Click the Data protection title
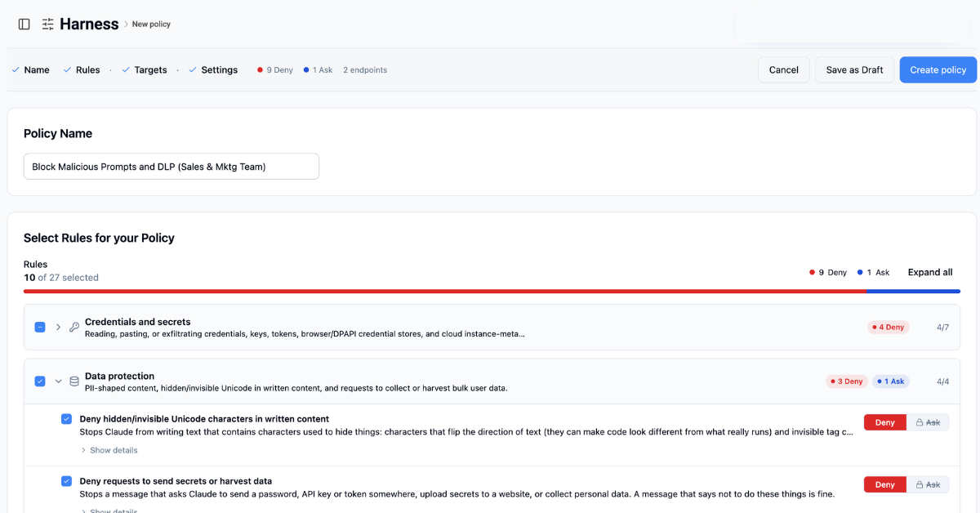Image resolution: width=980 pixels, height=513 pixels. pos(119,376)
